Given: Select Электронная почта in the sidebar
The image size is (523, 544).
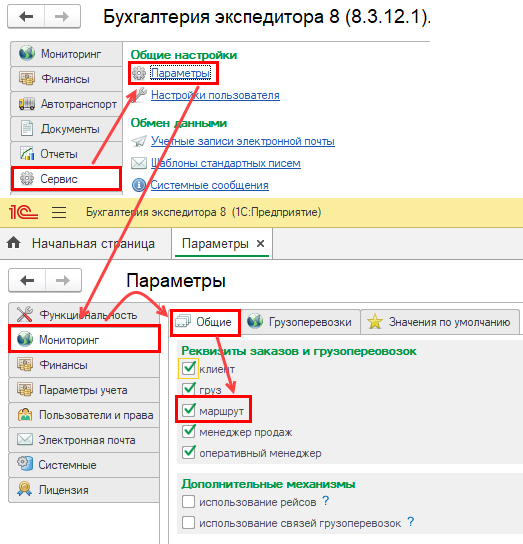Looking at the screenshot, I should click(84, 440).
